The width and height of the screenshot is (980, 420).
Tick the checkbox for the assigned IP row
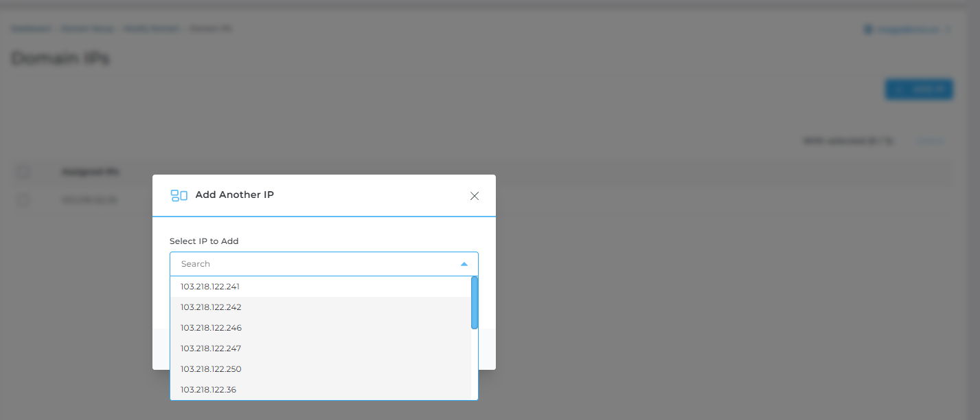click(x=23, y=200)
